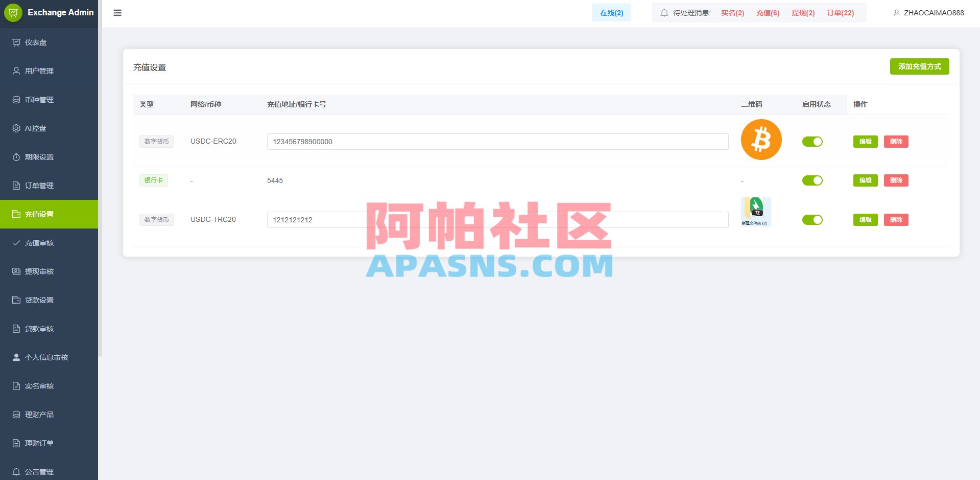Image resolution: width=980 pixels, height=480 pixels.
Task: Click the notification bell icon
Action: (664, 13)
